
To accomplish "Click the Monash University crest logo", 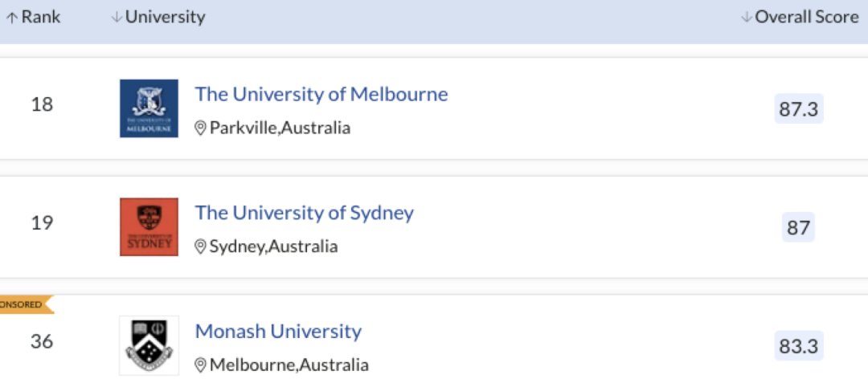I will (x=149, y=346).
